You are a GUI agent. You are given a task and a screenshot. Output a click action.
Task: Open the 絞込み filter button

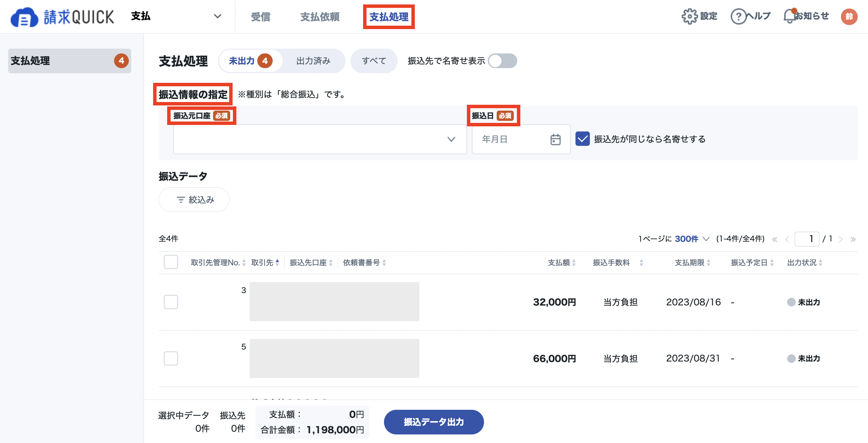(194, 200)
